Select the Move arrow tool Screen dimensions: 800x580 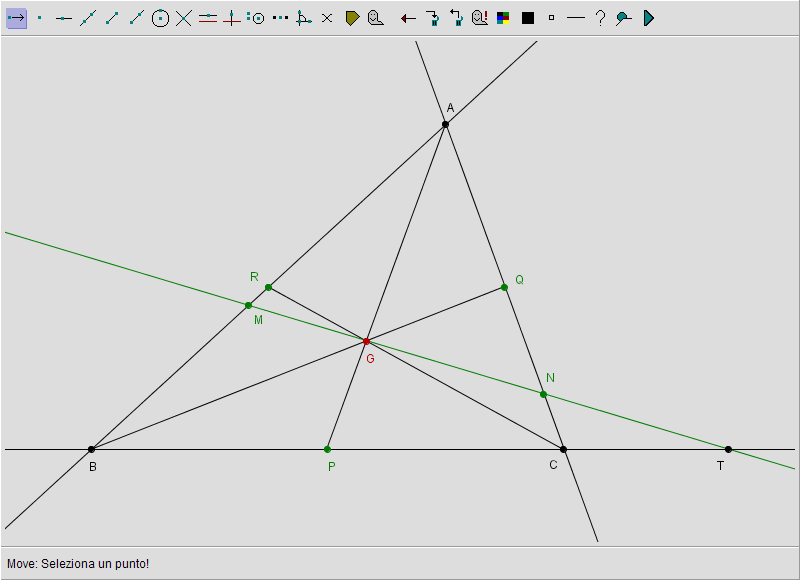pos(16,18)
